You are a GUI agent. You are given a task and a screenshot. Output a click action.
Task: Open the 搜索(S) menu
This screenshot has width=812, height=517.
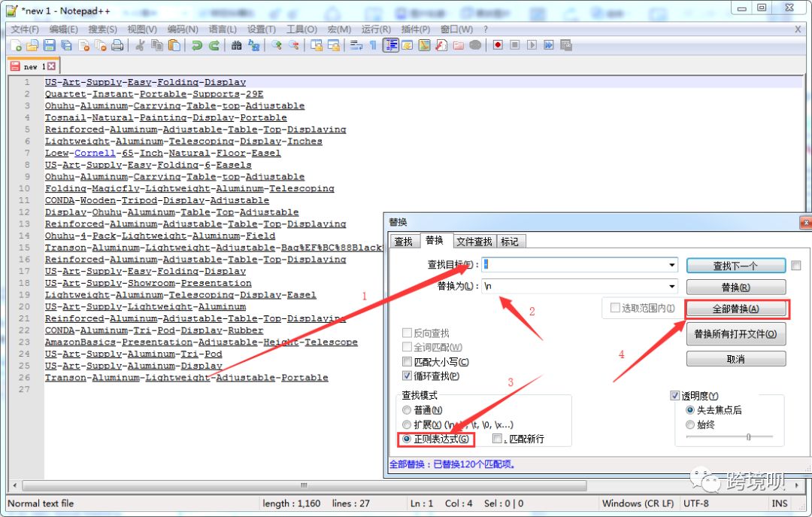pos(102,29)
